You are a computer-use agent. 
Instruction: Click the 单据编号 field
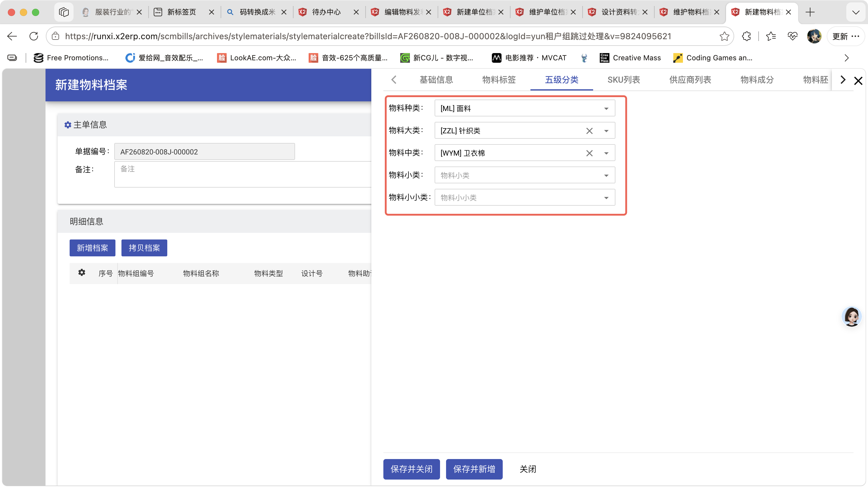coord(204,151)
